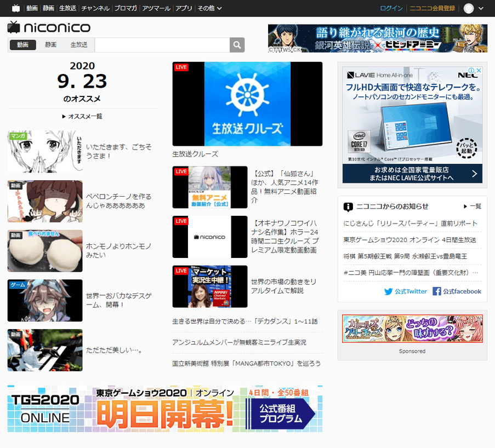Select the 静画 search category tab
Viewport: 495px width, 448px height.
click(x=50, y=45)
